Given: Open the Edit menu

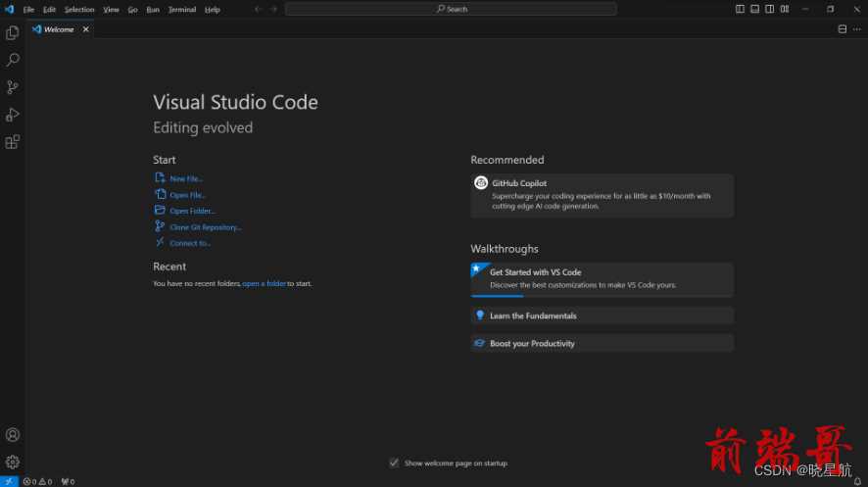Looking at the screenshot, I should 49,10.
